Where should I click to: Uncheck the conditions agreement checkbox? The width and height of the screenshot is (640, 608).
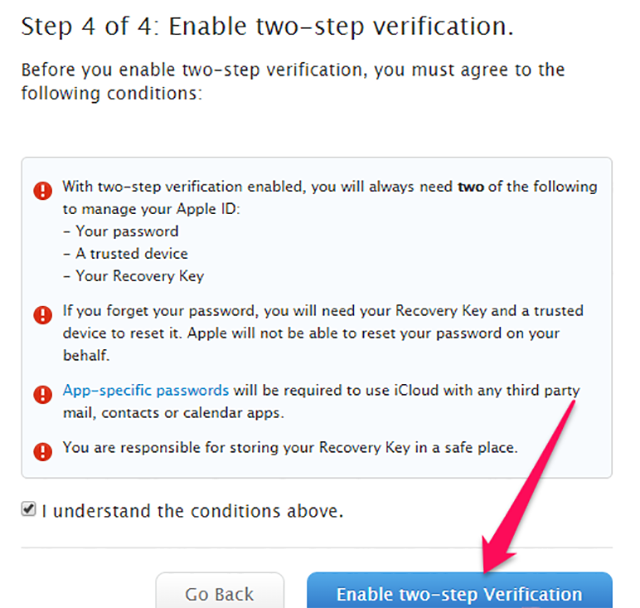pos(29,509)
